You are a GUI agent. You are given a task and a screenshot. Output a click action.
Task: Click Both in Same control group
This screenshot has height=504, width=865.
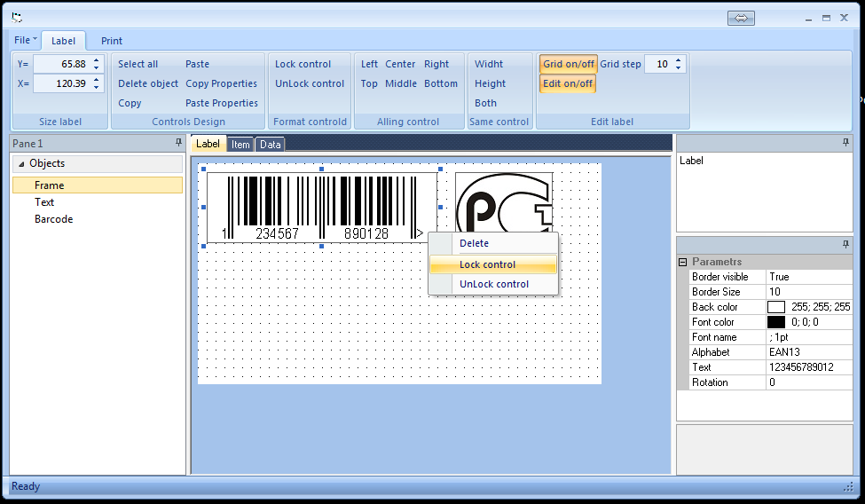[x=485, y=103]
